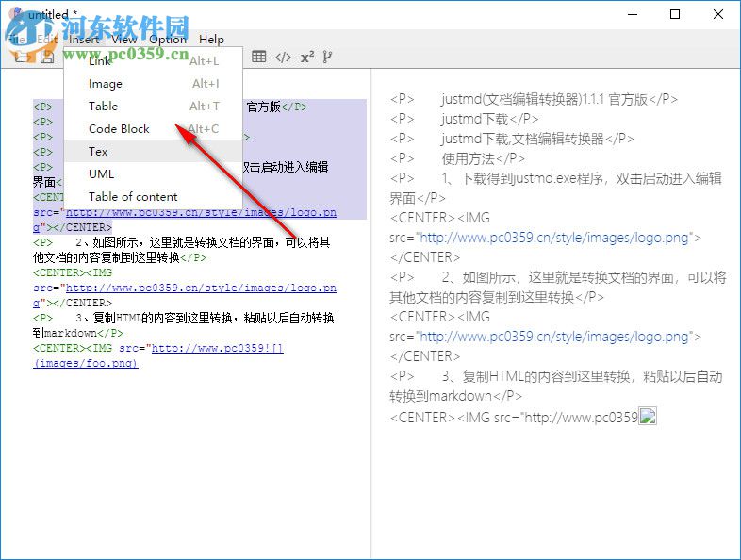Click the code block </> toolbar icon
Screen dimensions: 741x560
click(283, 58)
